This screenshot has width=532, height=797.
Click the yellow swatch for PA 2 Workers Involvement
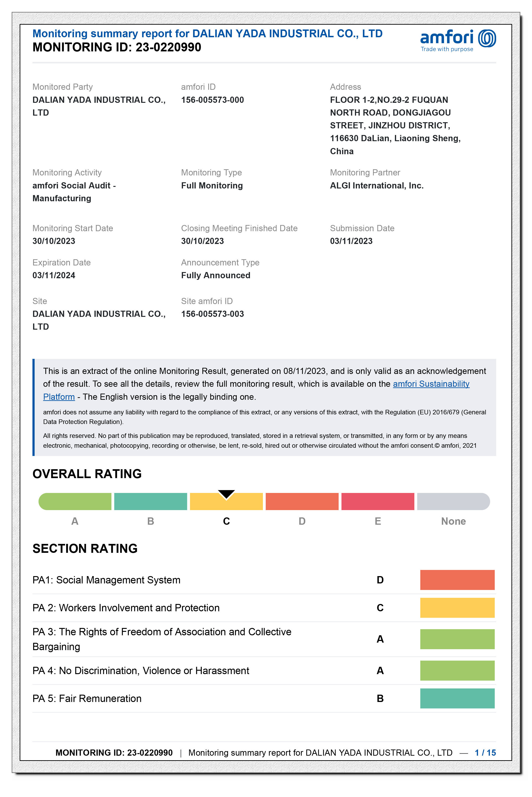(x=457, y=608)
